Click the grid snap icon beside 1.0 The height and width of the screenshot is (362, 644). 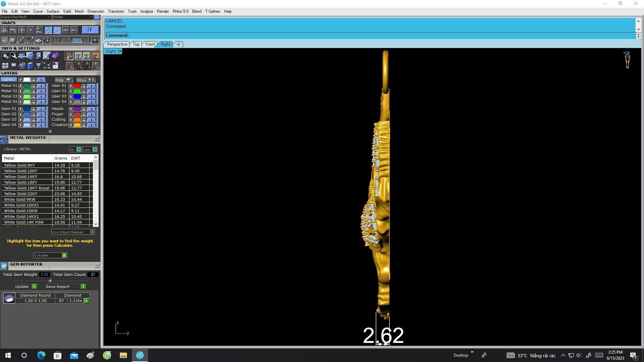click(x=95, y=40)
